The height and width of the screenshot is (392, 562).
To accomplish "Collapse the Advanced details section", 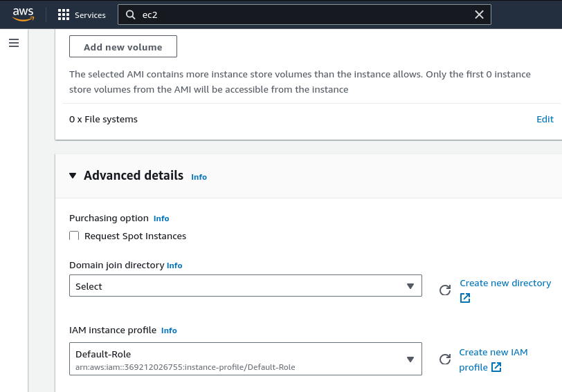I will tap(73, 176).
